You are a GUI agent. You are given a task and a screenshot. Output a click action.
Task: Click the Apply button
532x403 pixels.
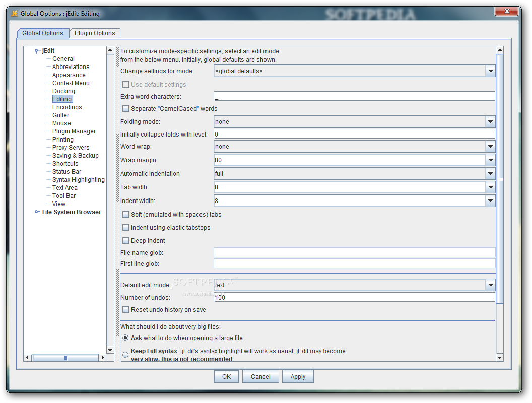tap(298, 376)
